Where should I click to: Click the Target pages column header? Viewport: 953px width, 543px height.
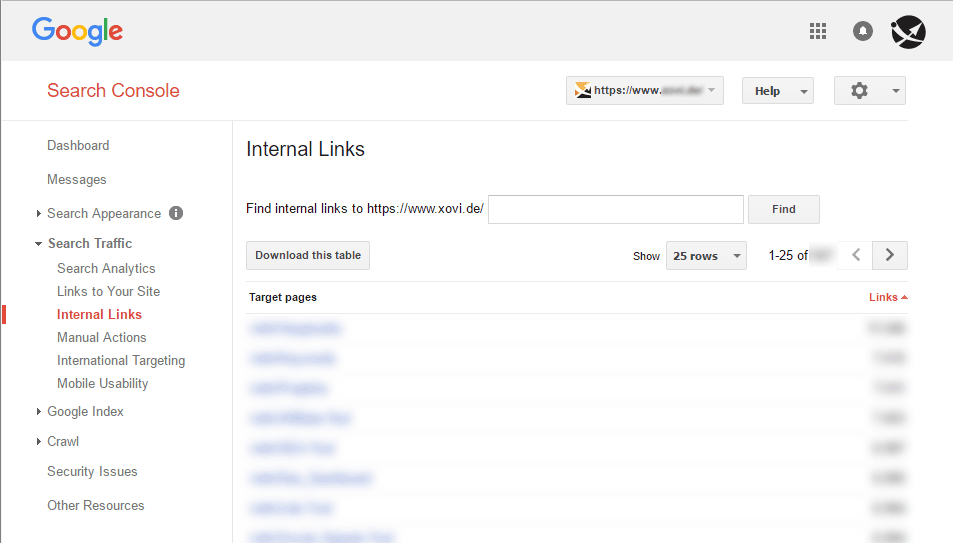pos(283,297)
